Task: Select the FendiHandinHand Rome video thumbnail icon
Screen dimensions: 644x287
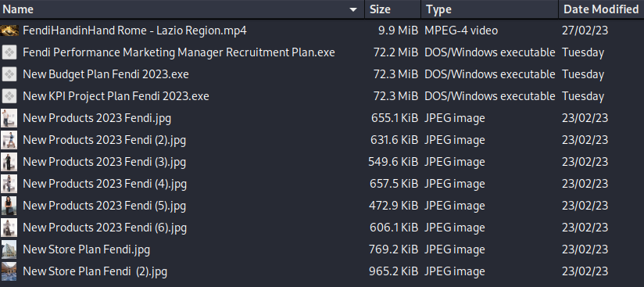Action: (9, 30)
